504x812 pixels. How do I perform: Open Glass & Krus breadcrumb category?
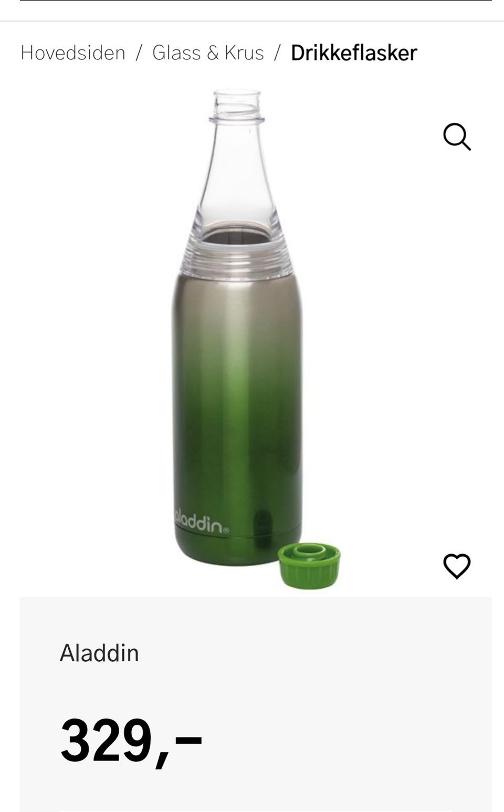click(x=208, y=53)
